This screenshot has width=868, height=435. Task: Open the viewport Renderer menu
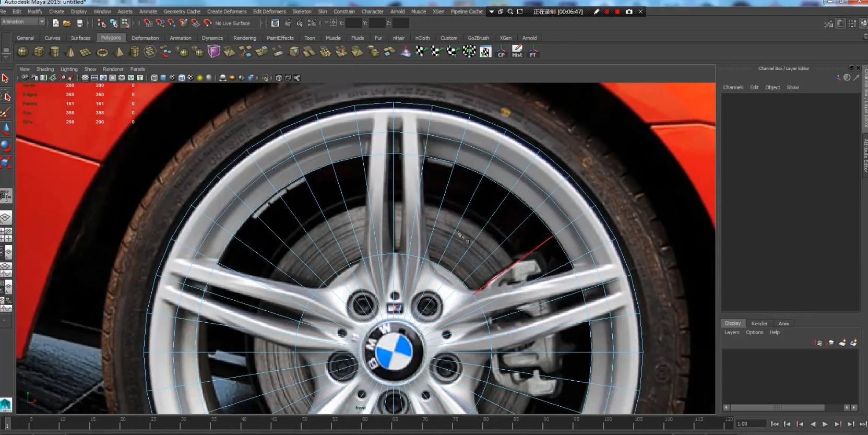[x=113, y=69]
